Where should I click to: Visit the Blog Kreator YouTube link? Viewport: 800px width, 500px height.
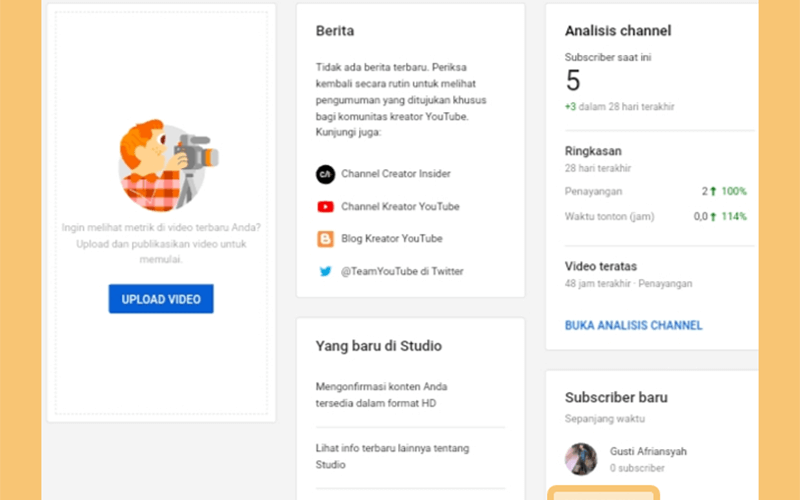(392, 239)
